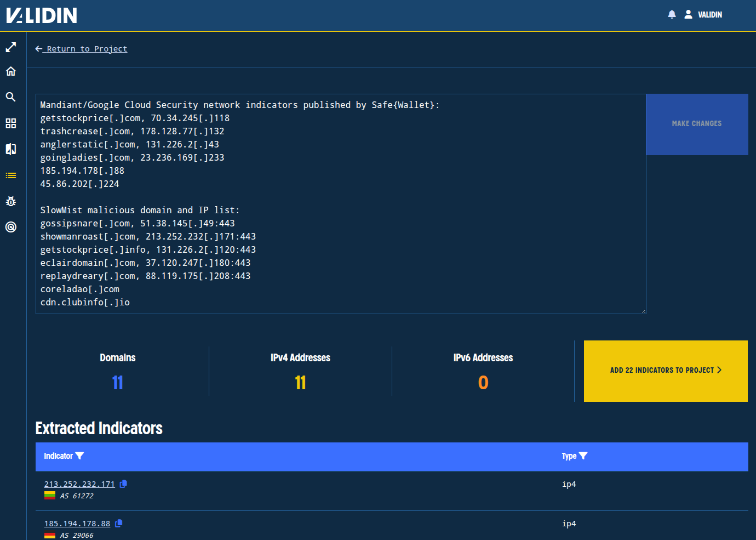Open the list icon in the sidebar
This screenshot has height=540, width=756.
[x=11, y=175]
